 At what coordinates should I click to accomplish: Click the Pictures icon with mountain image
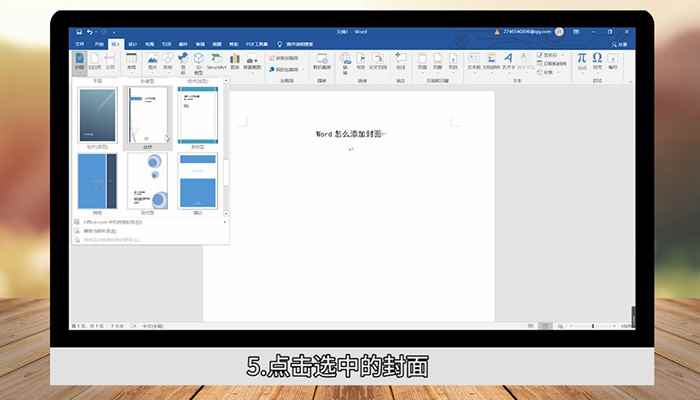click(152, 62)
